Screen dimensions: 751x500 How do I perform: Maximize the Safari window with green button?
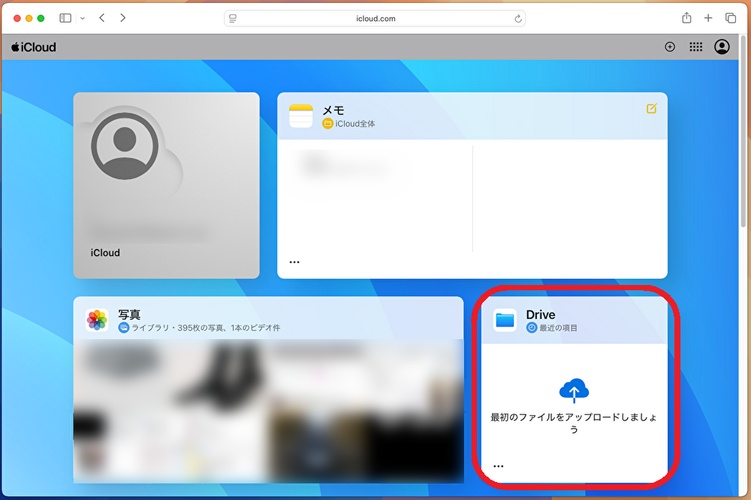(x=41, y=18)
